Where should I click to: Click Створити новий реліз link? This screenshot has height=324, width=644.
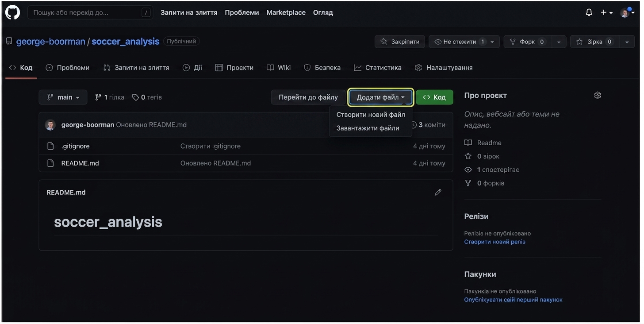pyautogui.click(x=495, y=242)
